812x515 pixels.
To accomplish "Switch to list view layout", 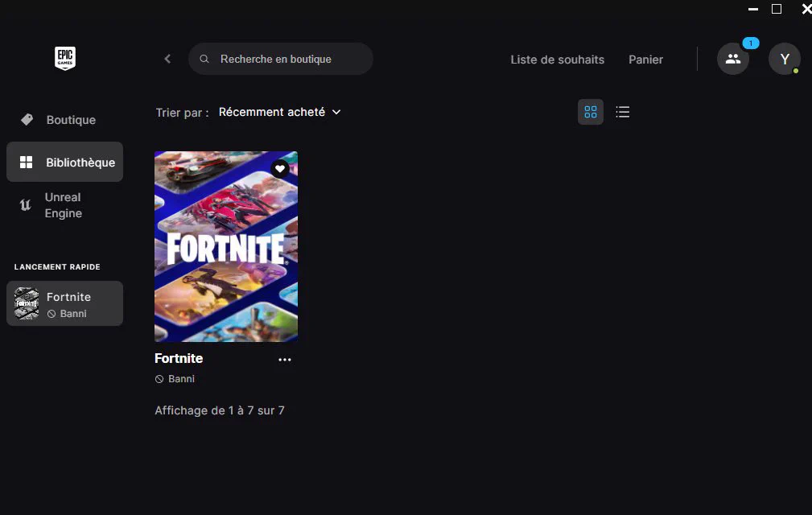I will (x=622, y=112).
